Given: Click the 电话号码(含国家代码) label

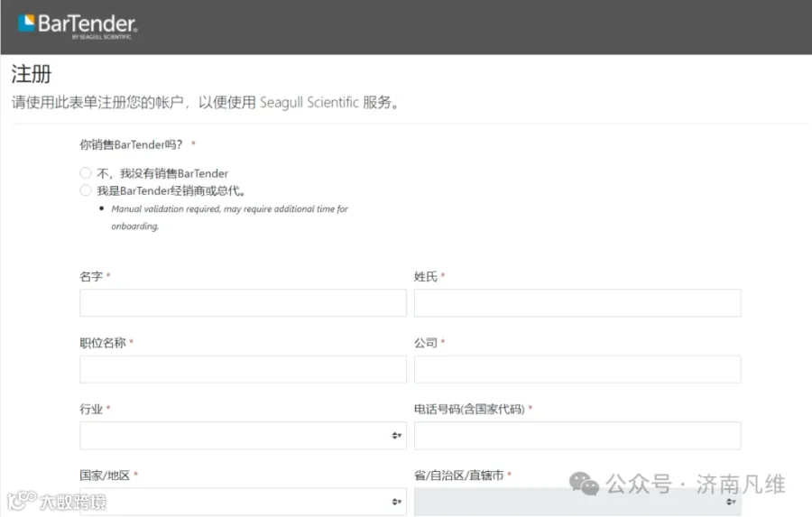Looking at the screenshot, I should [469, 410].
